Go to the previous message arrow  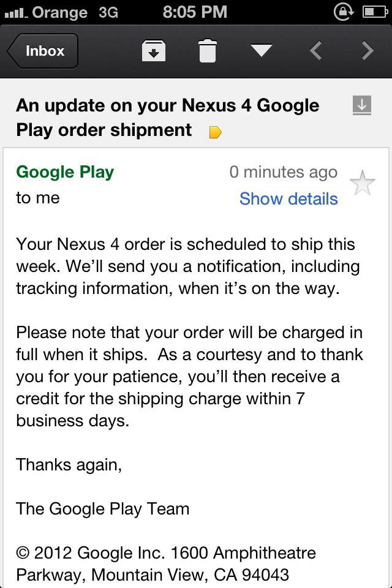(x=315, y=51)
